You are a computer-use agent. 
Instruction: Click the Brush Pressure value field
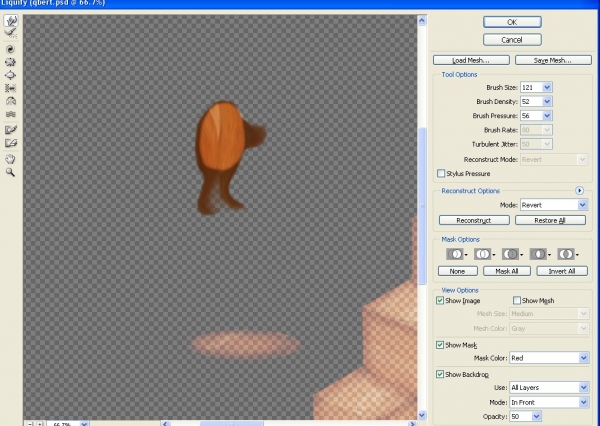pyautogui.click(x=531, y=116)
